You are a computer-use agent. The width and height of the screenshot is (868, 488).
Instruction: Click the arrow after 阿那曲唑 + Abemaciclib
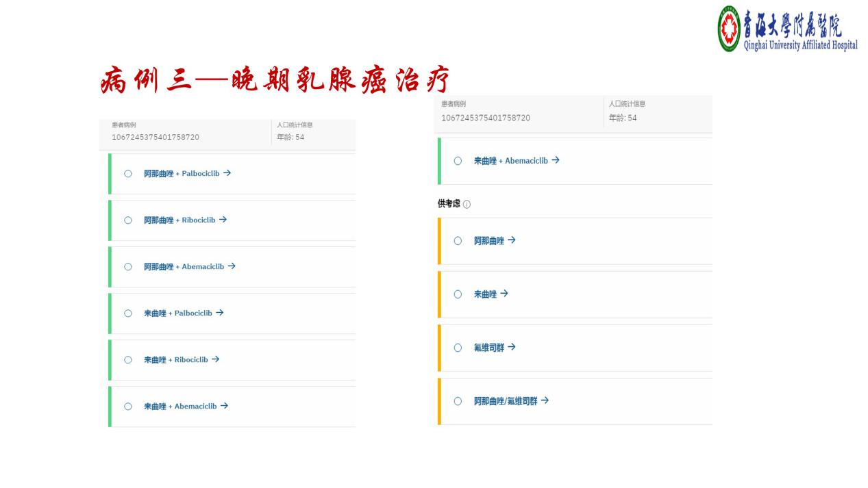(x=232, y=266)
